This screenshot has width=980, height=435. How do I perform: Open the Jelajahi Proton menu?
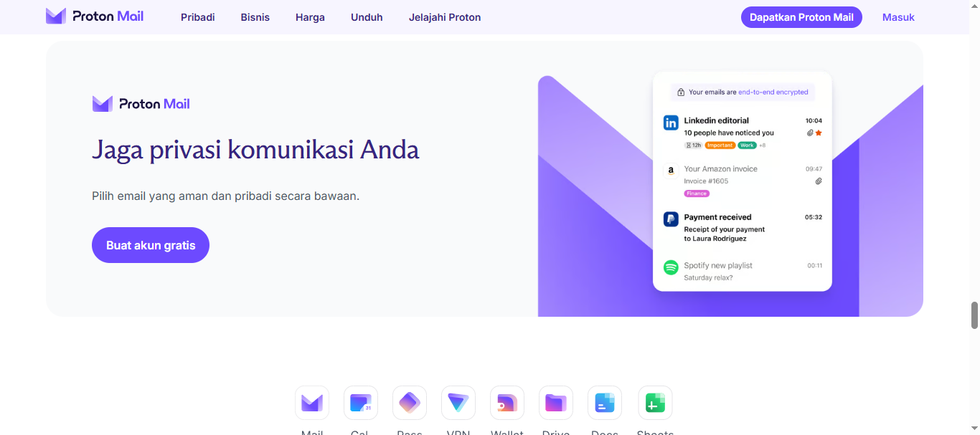point(445,17)
